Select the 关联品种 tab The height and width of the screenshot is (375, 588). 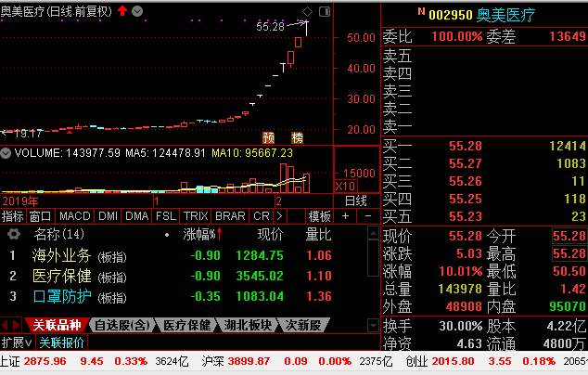coord(57,325)
